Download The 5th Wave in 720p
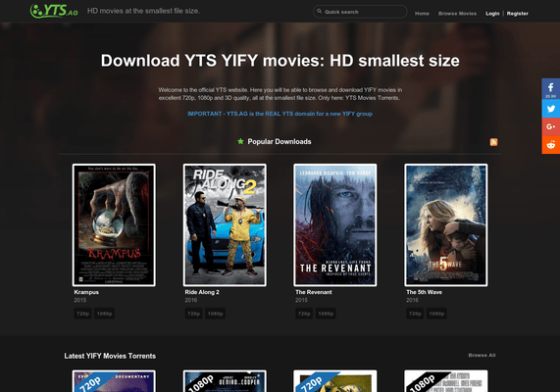 tap(415, 314)
